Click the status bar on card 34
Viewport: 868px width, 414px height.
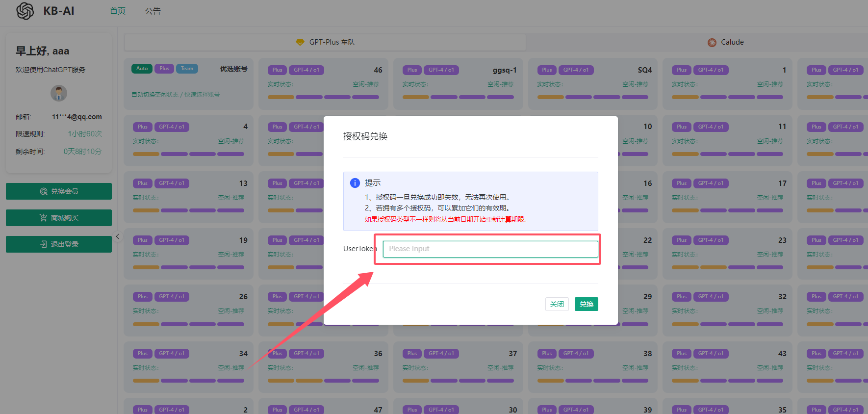(188, 381)
